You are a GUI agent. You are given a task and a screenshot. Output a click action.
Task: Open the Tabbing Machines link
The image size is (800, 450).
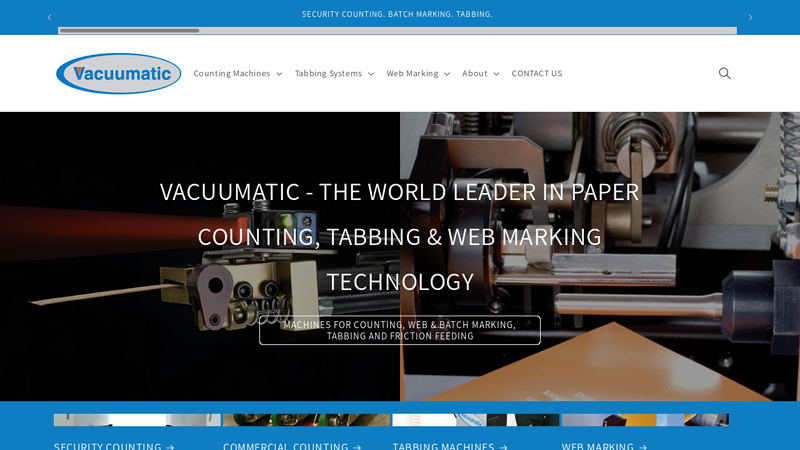[x=449, y=446]
